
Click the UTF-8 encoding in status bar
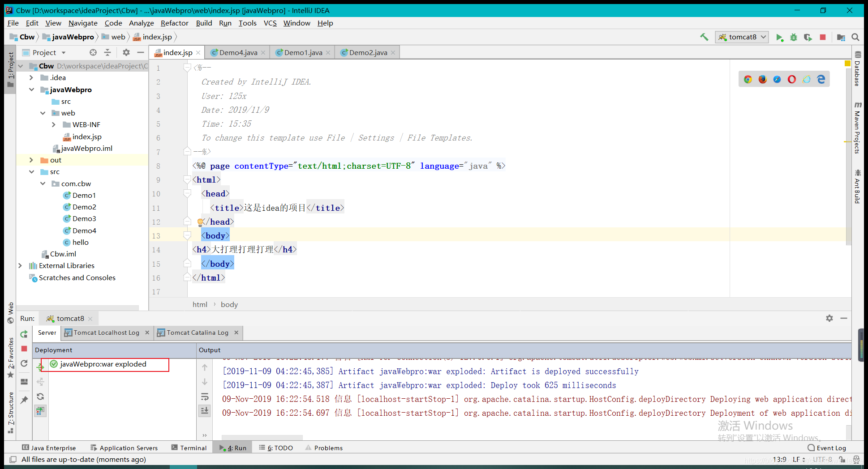coord(822,460)
